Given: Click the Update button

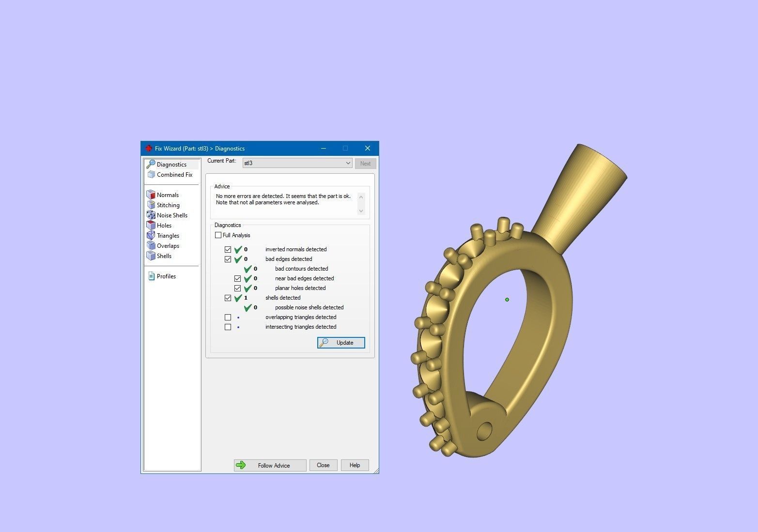Looking at the screenshot, I should (341, 343).
